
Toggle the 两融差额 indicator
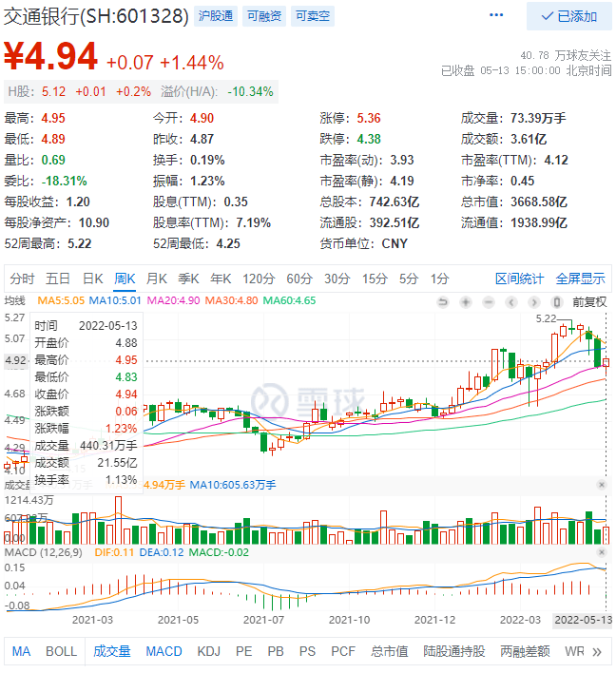(525, 651)
